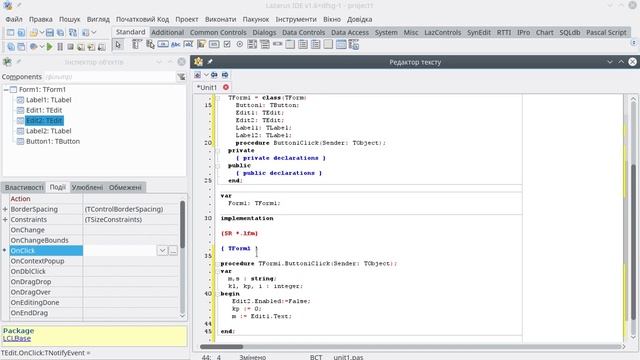
Task: Select Label2: TLabel in component tree
Action: coord(49,131)
